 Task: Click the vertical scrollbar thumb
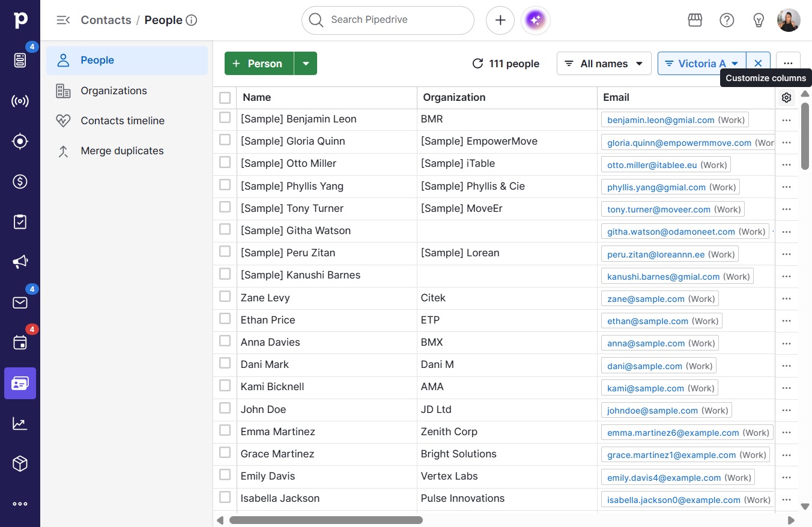click(x=805, y=136)
